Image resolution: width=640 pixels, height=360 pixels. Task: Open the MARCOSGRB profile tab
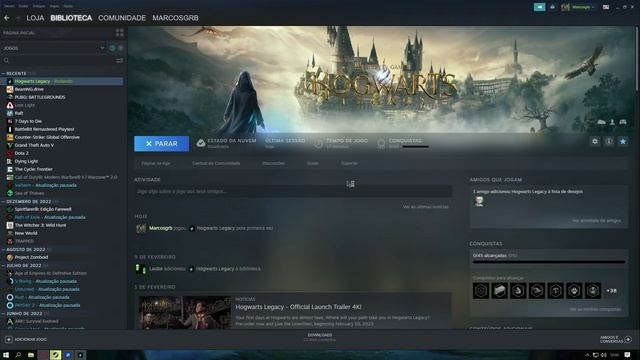coord(176,18)
